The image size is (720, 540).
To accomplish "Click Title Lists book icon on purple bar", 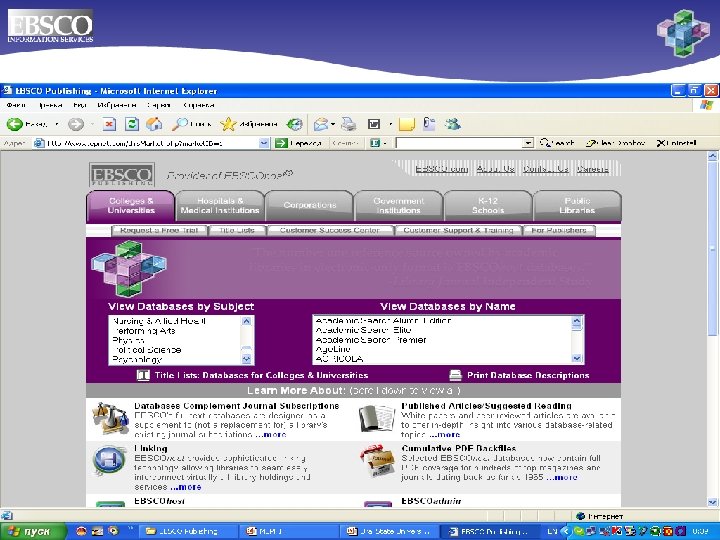I will click(143, 375).
